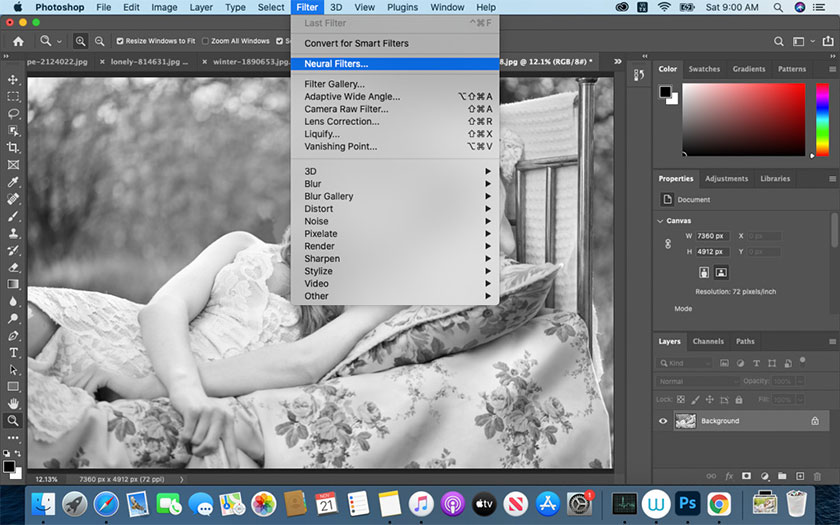Select the Eraser tool
Viewport: 840px width, 525px height.
coord(13,267)
